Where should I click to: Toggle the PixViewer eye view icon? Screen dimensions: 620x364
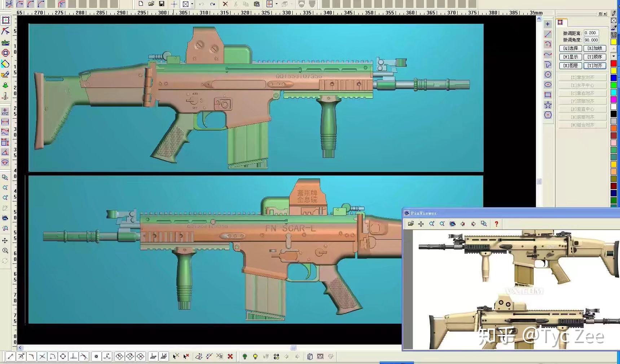click(x=452, y=224)
